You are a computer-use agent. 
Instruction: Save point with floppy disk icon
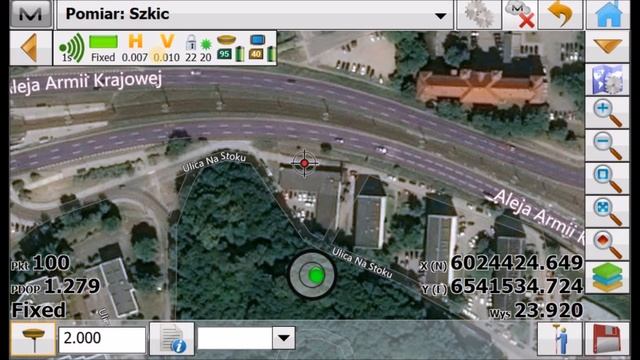[607, 339]
